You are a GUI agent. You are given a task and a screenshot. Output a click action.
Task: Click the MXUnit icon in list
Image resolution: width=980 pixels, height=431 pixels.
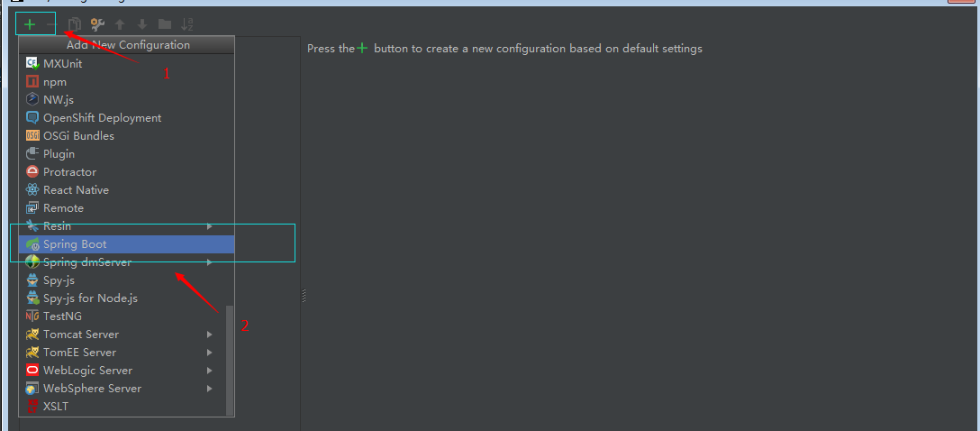click(32, 64)
